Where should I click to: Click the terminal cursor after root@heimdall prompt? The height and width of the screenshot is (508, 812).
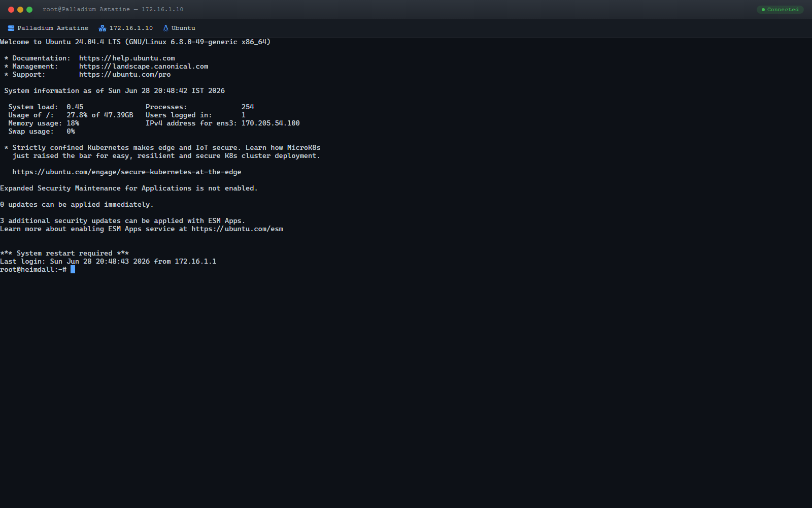click(x=73, y=270)
